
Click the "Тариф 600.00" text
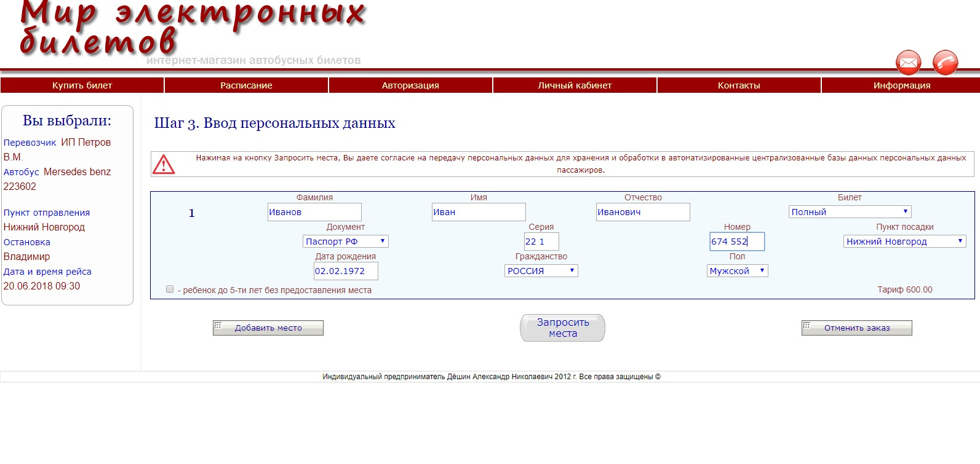coord(905,289)
